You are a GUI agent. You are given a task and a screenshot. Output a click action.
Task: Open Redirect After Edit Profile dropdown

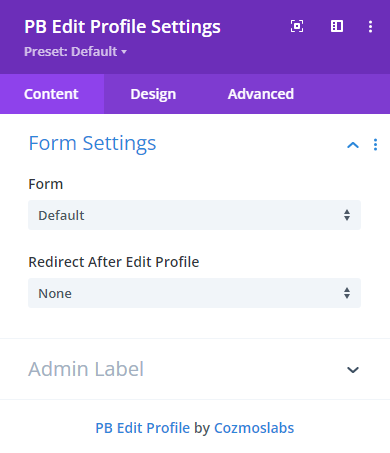(x=194, y=293)
